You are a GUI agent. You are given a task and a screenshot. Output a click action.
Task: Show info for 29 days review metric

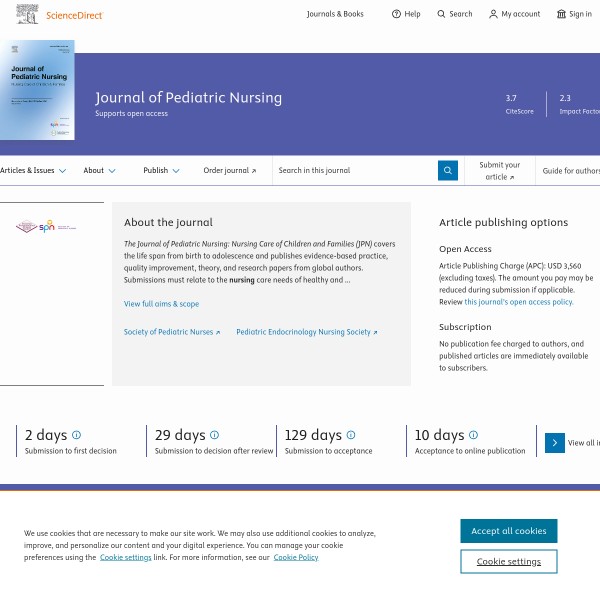click(214, 435)
